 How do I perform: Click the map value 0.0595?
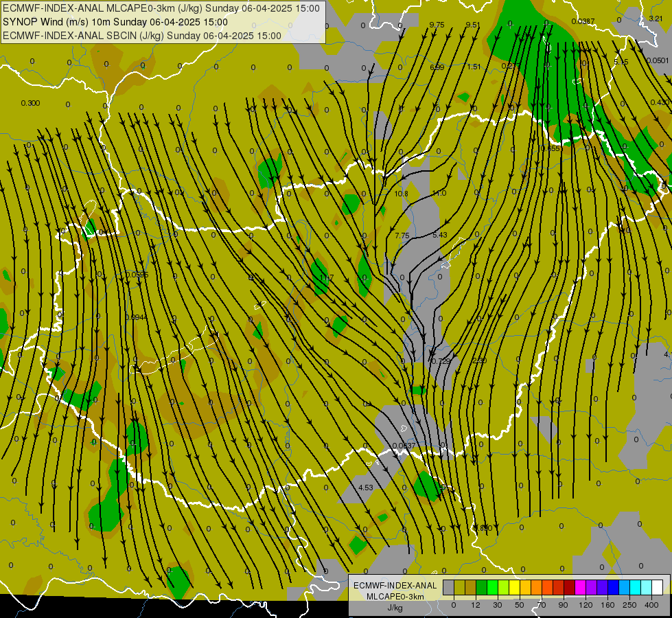click(x=137, y=275)
